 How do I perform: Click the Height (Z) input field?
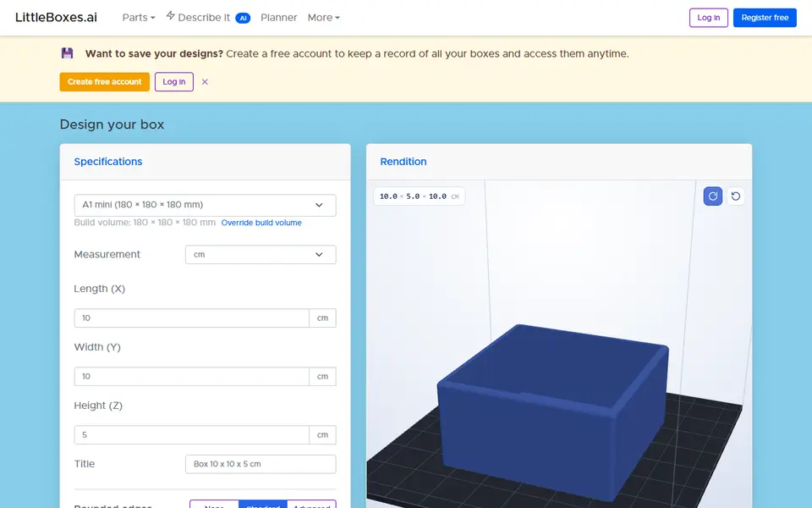[192, 435]
